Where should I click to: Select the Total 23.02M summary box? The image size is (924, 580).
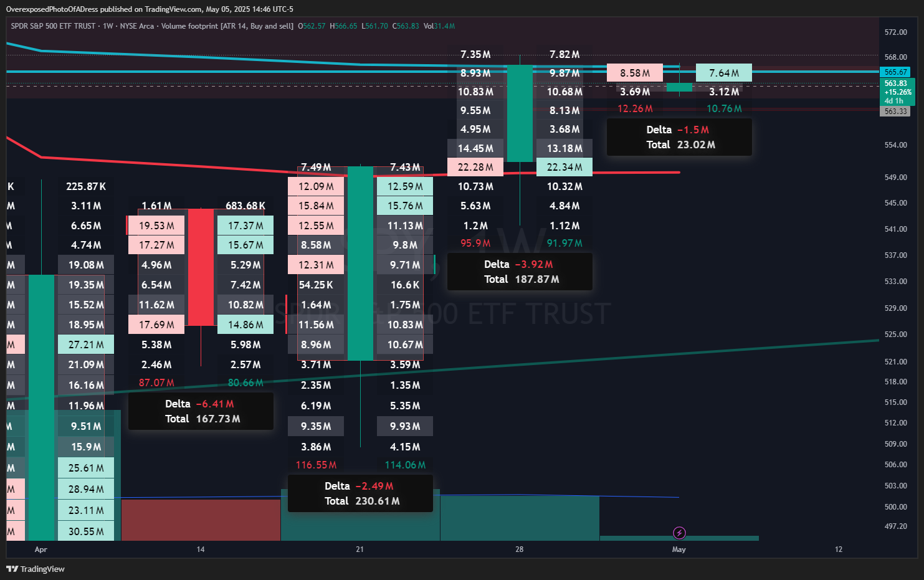click(x=679, y=137)
